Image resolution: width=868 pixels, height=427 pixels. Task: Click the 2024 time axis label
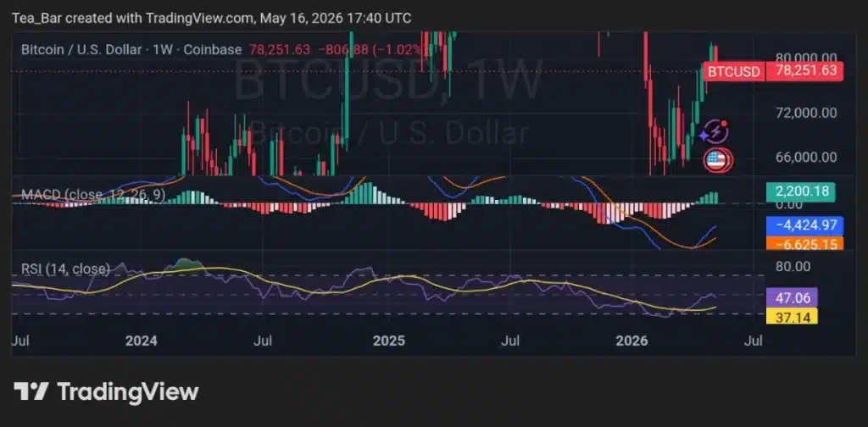coord(141,341)
